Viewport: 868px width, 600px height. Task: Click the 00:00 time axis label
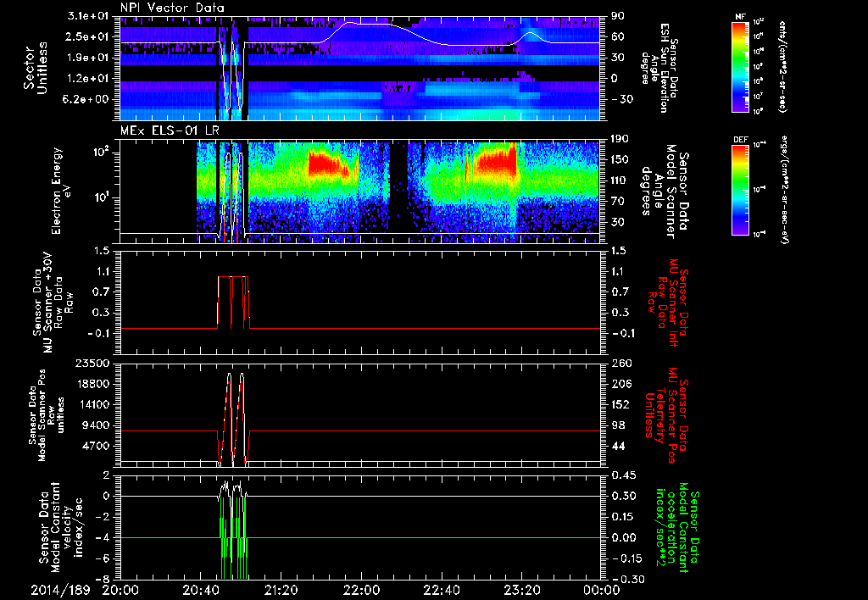tap(602, 590)
